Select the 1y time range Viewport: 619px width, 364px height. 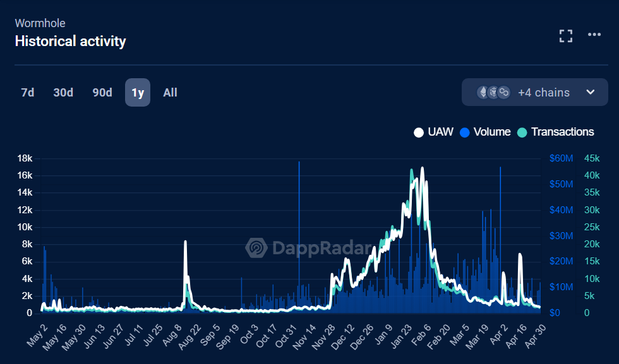pos(138,93)
